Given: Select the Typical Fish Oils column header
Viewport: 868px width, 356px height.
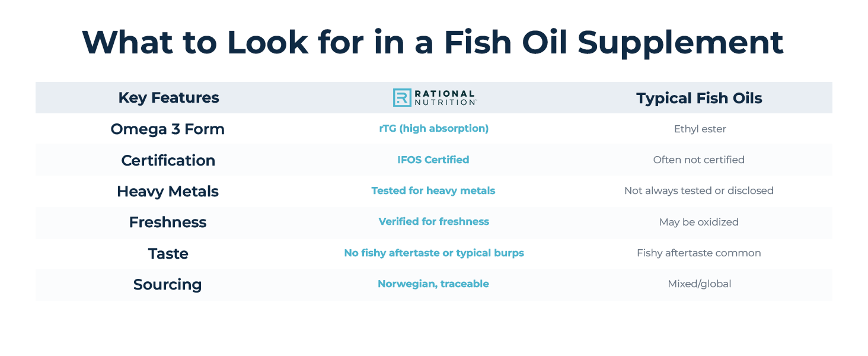Looking at the screenshot, I should pyautogui.click(x=699, y=98).
